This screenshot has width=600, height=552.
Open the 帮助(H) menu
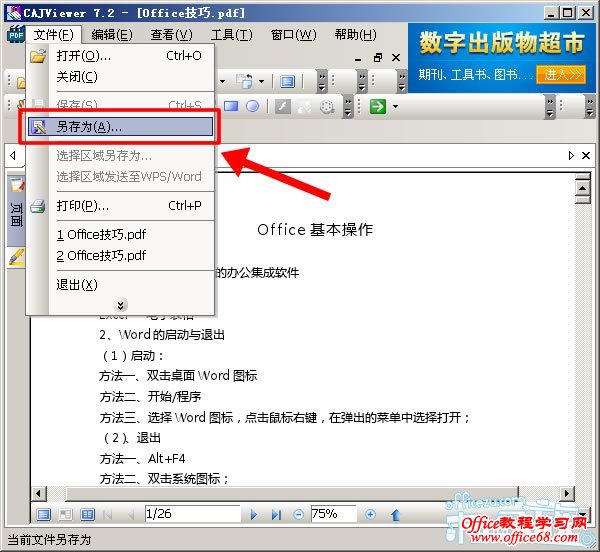[355, 35]
